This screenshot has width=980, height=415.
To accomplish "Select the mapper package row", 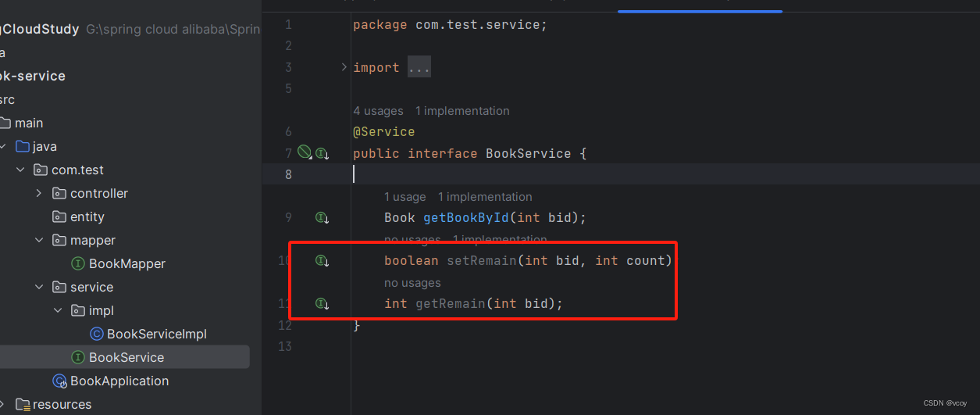I will [125, 241].
